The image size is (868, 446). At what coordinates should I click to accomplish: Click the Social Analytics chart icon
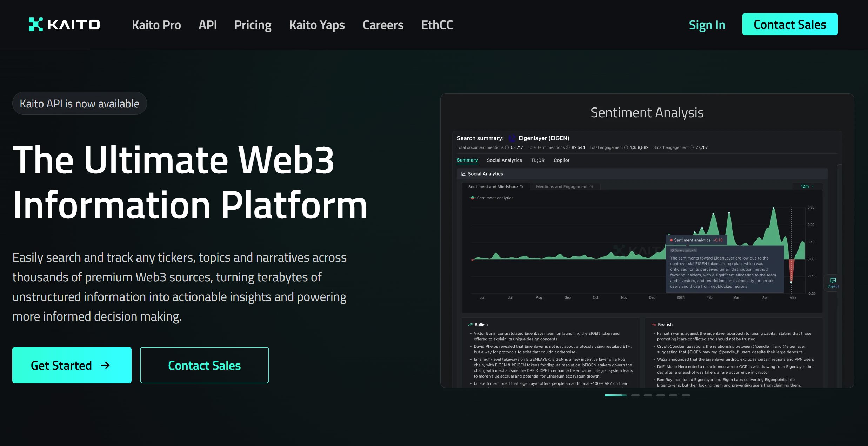(463, 173)
